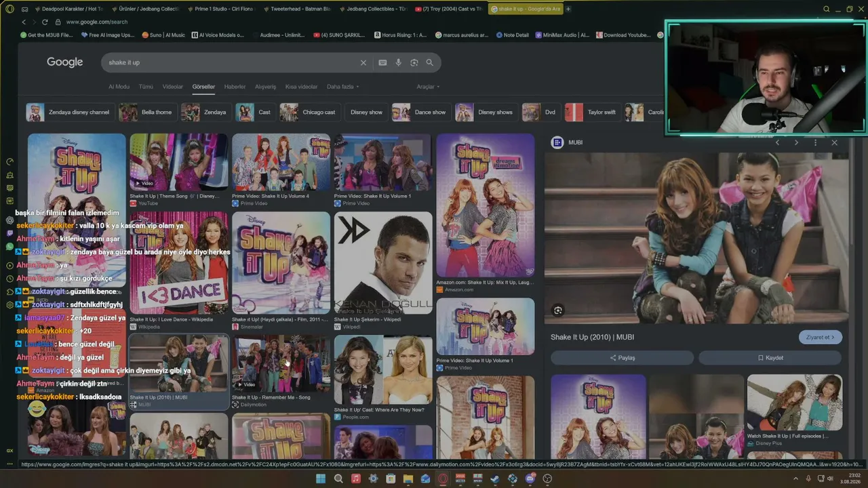The height and width of the screenshot is (488, 868).
Task: Search inside the image with lens overlay
Action: click(558, 310)
